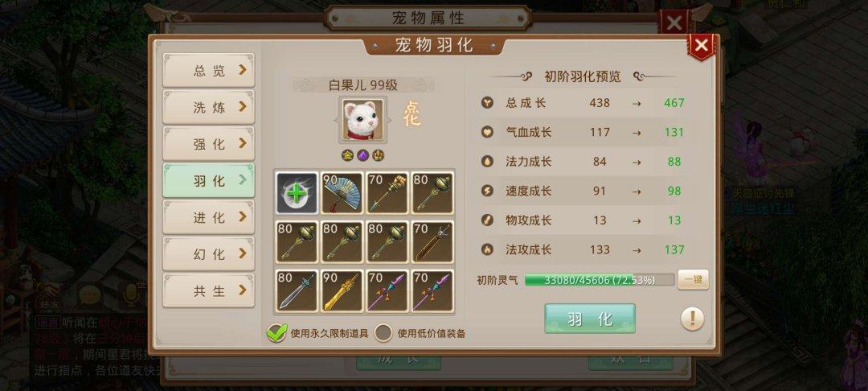Select the level 80 steel sword item
868x391 pixels.
pos(297,290)
